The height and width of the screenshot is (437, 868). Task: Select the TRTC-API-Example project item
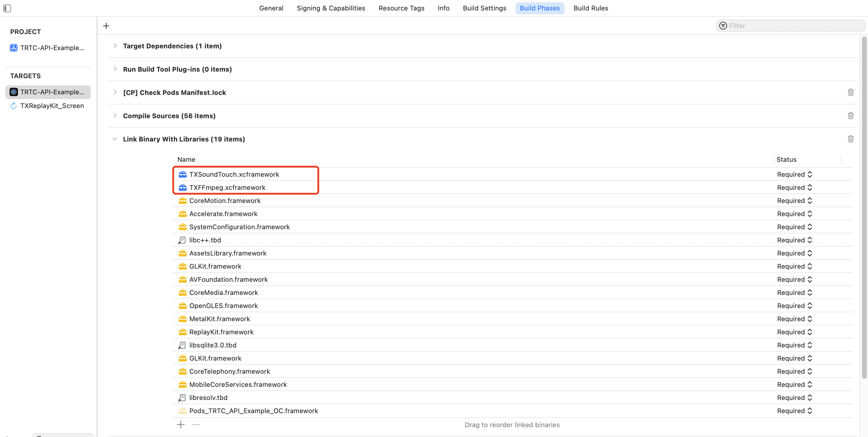click(x=52, y=48)
